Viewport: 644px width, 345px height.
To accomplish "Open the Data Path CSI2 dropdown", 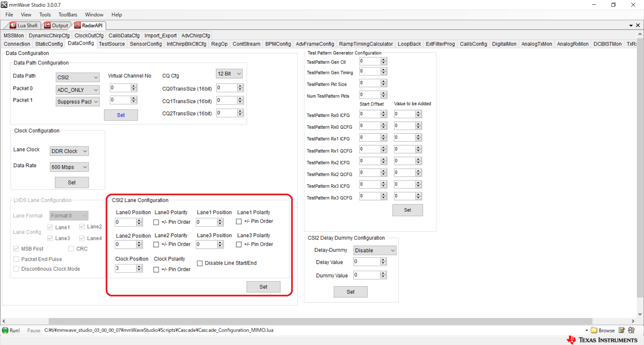I will coord(77,77).
